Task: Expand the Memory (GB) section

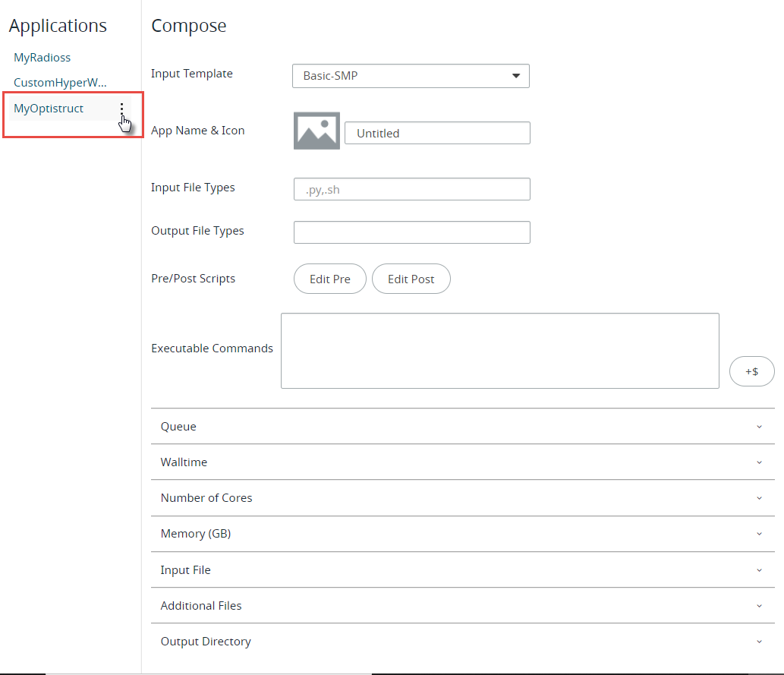Action: (462, 534)
